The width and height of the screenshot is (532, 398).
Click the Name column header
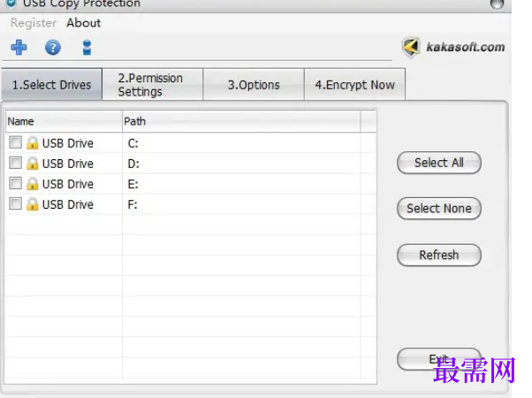pyautogui.click(x=64, y=121)
